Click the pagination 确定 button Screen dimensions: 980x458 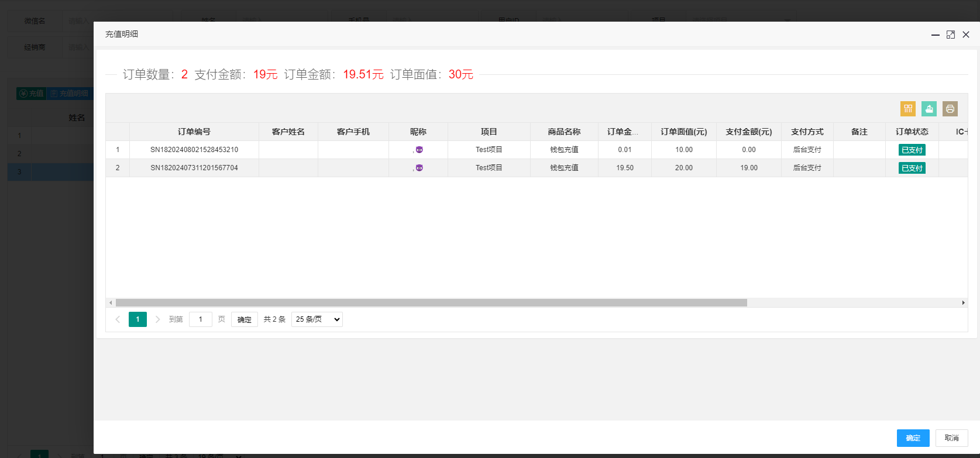coord(245,319)
